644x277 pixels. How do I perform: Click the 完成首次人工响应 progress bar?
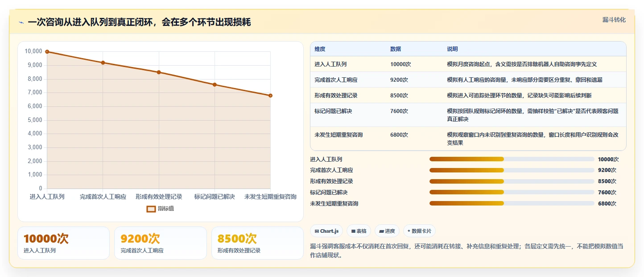(x=512, y=170)
